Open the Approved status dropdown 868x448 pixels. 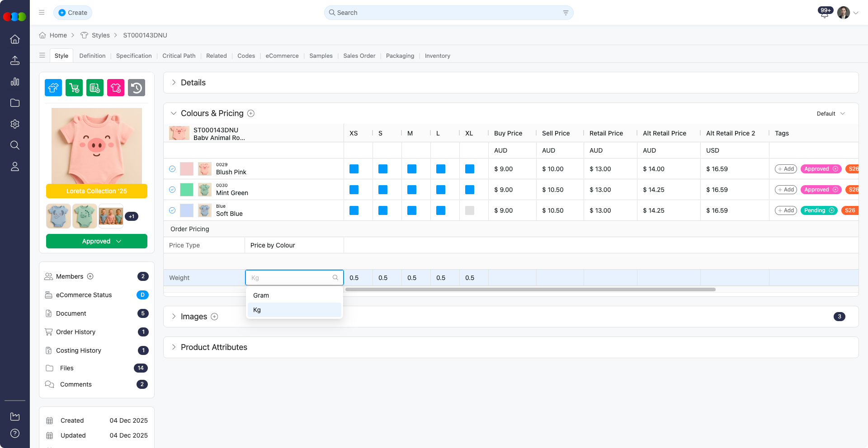(x=97, y=241)
